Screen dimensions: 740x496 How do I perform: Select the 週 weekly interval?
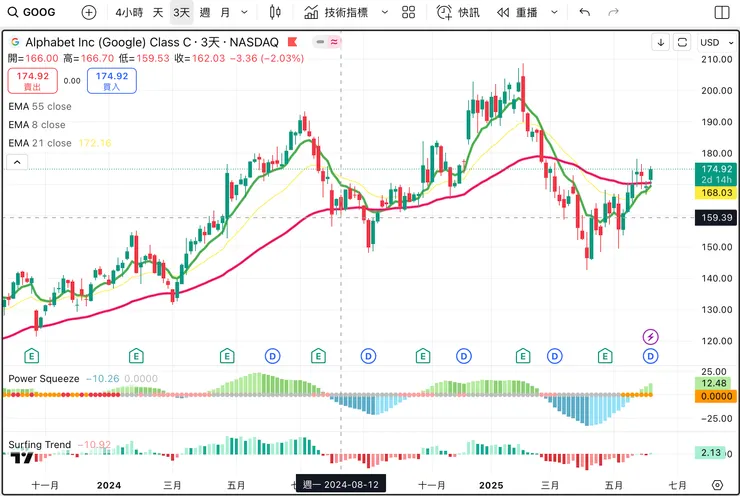[205, 12]
